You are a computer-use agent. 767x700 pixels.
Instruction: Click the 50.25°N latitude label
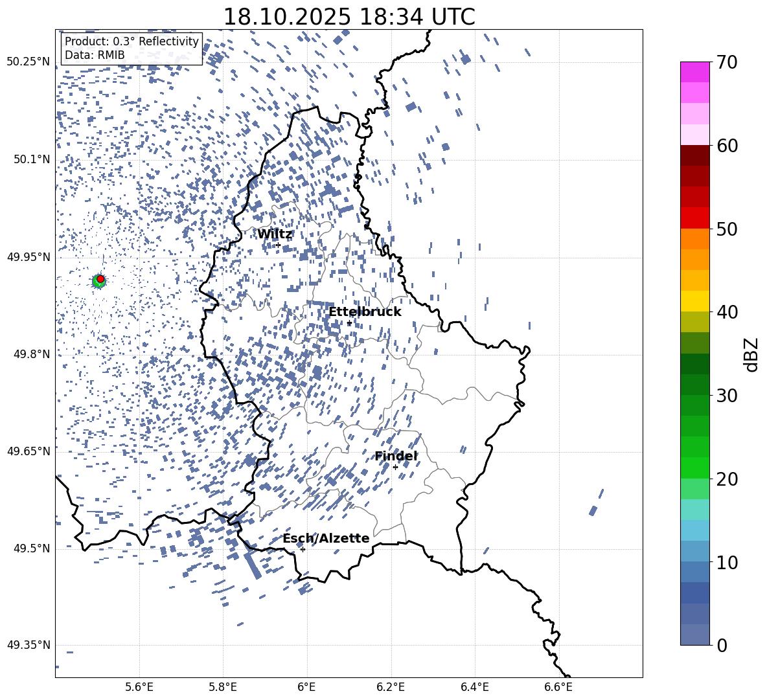(29, 62)
